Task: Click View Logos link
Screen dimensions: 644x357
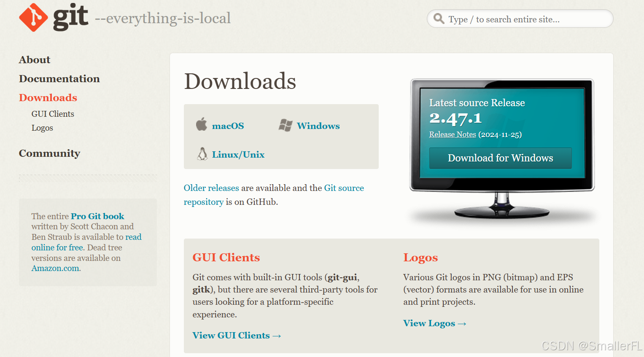Action: tap(435, 323)
